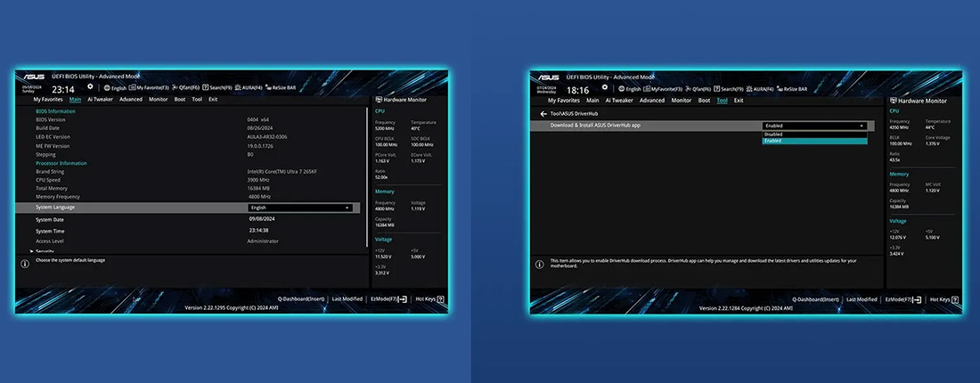Click Hardware Monitor icon in Main-page BIOS
Viewport: 980px width, 383px height.
pyautogui.click(x=378, y=100)
